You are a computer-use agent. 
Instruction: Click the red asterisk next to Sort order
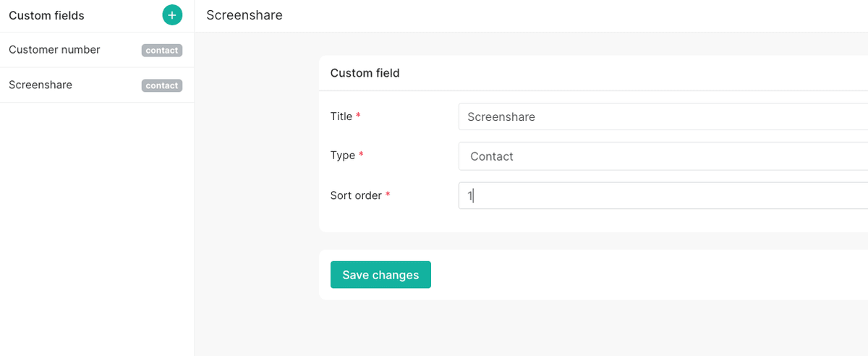pyautogui.click(x=388, y=195)
